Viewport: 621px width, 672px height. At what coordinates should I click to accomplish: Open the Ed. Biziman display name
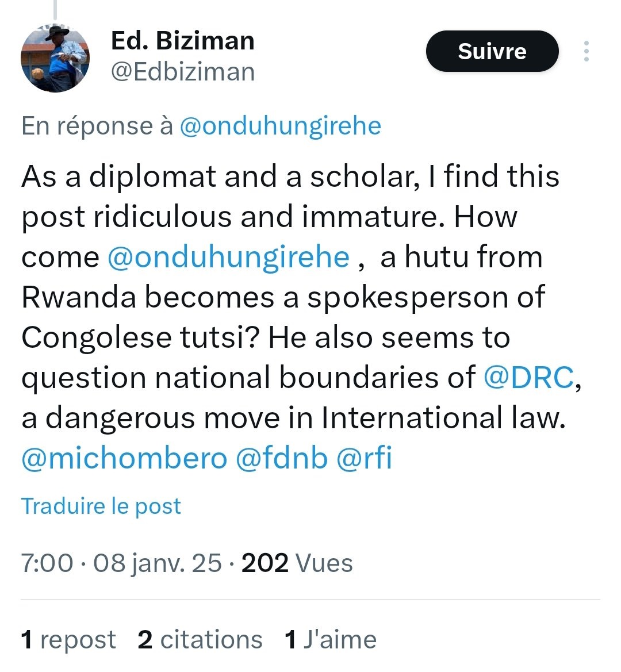click(182, 41)
